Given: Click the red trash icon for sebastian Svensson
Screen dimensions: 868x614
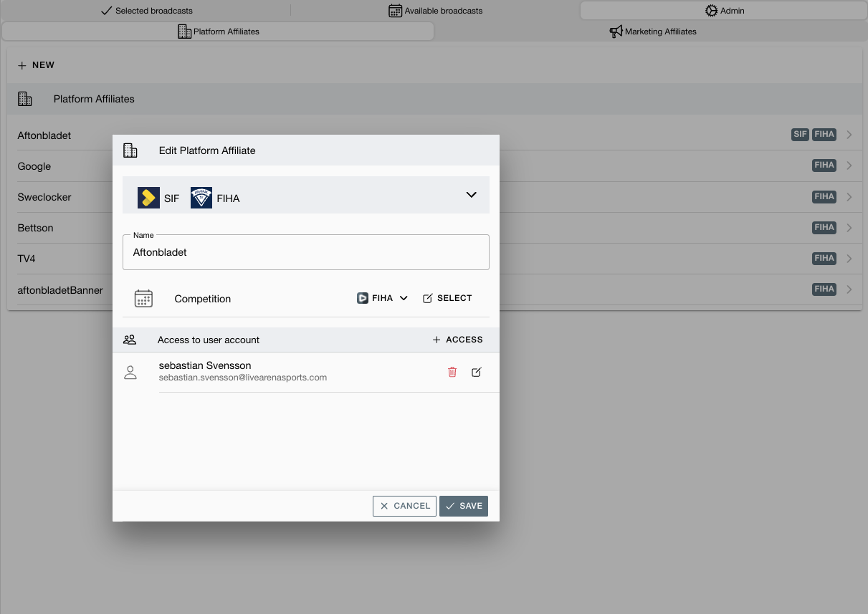Looking at the screenshot, I should (x=452, y=372).
